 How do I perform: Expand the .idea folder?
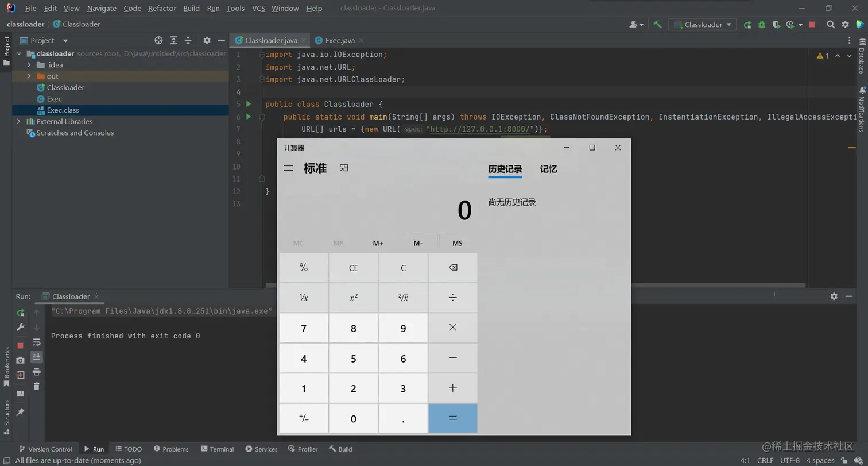point(29,65)
